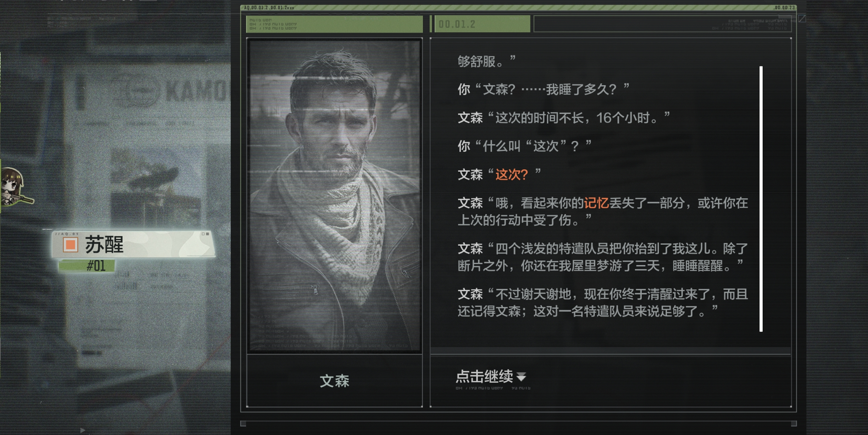Click the orange highlighted 记忆 keyword
868x435 pixels.
pos(596,203)
